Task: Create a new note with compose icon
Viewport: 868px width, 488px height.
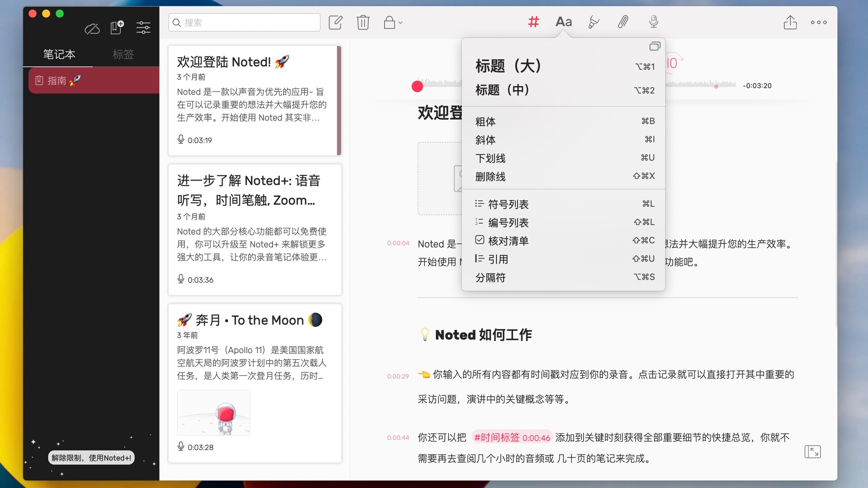Action: pyautogui.click(x=335, y=22)
